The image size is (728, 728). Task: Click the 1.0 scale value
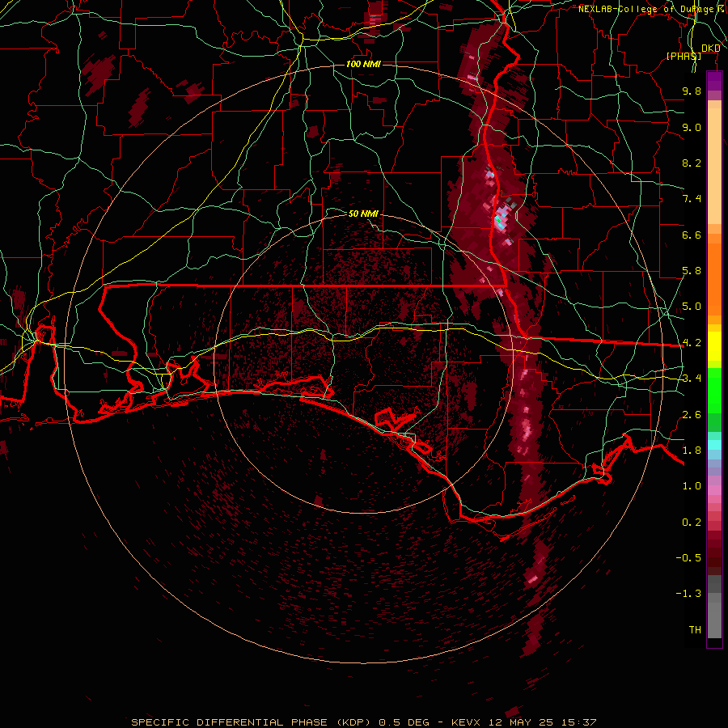coord(692,486)
